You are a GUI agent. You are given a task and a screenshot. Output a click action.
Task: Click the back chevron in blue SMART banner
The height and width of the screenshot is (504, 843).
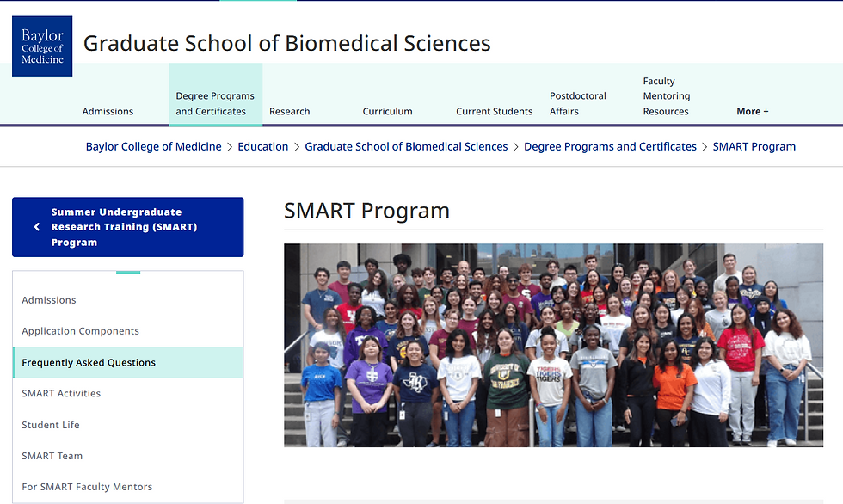(37, 227)
